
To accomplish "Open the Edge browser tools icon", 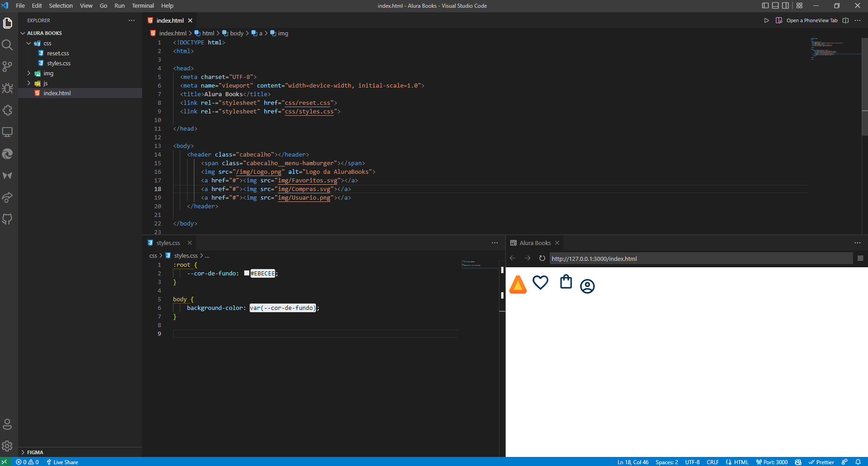I will click(8, 154).
